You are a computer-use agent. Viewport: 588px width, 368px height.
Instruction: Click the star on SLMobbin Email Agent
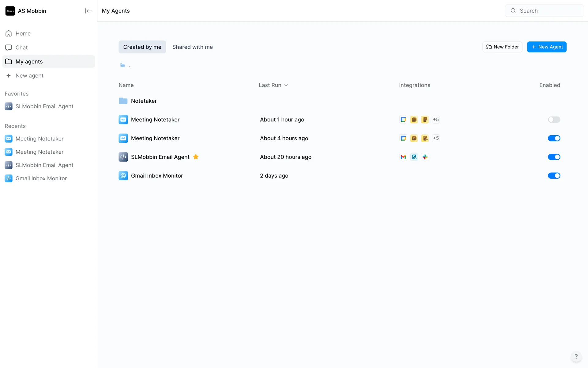pos(196,157)
